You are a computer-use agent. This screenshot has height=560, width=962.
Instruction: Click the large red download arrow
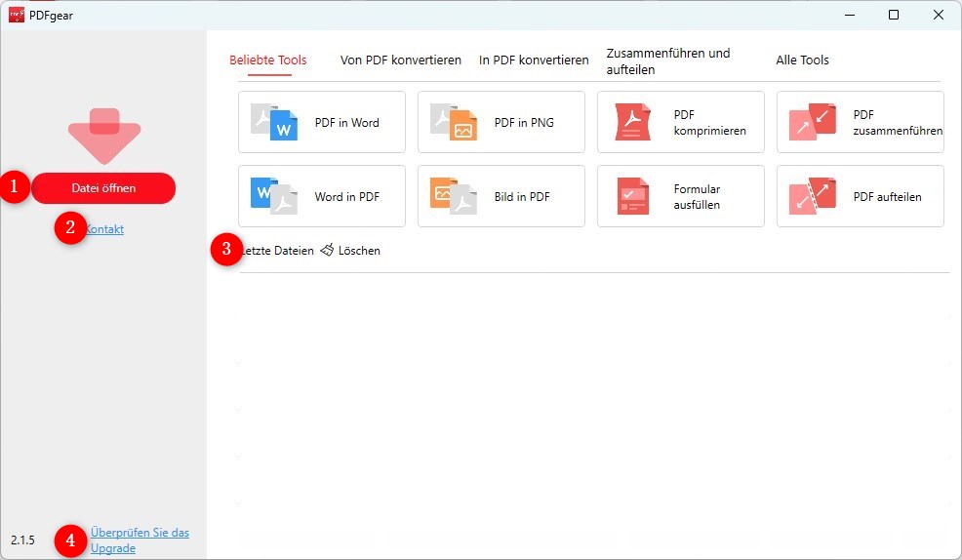[104, 136]
